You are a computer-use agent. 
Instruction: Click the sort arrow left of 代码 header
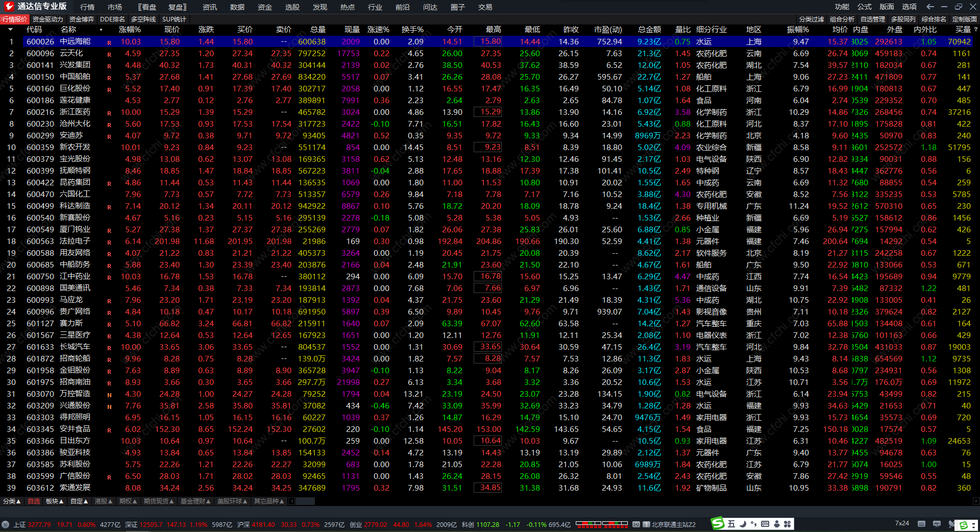pyautogui.click(x=10, y=30)
